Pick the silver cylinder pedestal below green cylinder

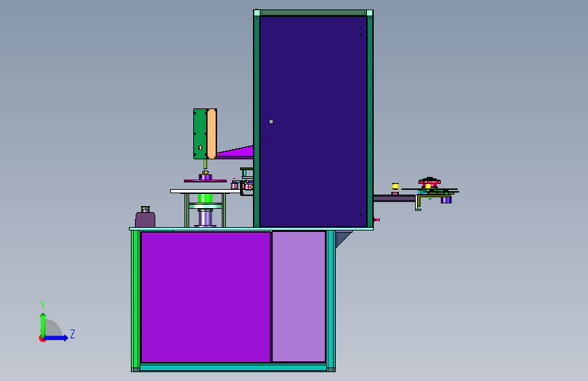click(205, 218)
